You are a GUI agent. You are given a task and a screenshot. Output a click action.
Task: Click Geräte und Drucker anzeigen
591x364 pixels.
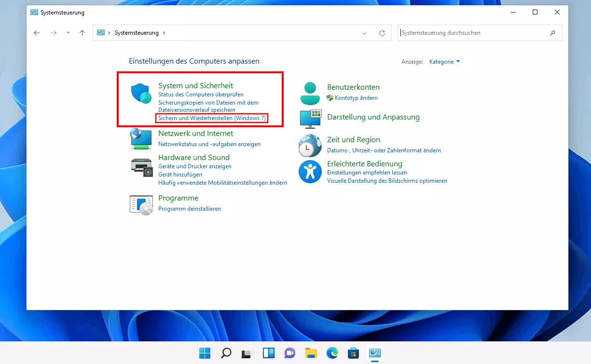(195, 166)
